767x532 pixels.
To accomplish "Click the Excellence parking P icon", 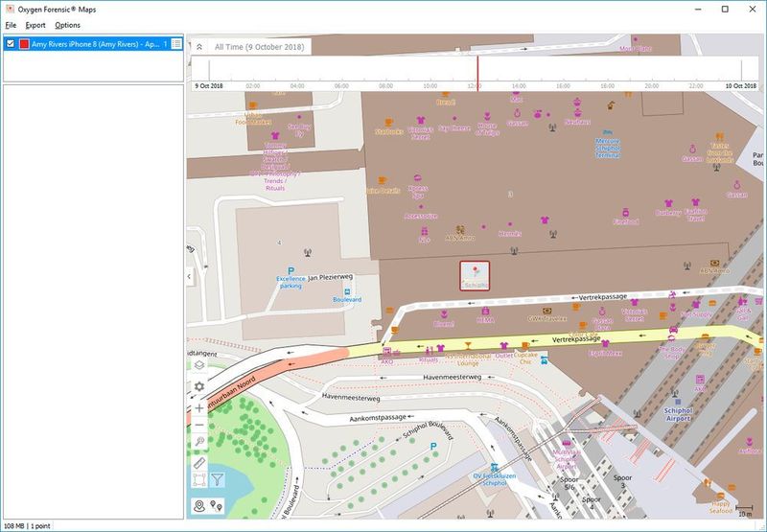I will click(291, 270).
